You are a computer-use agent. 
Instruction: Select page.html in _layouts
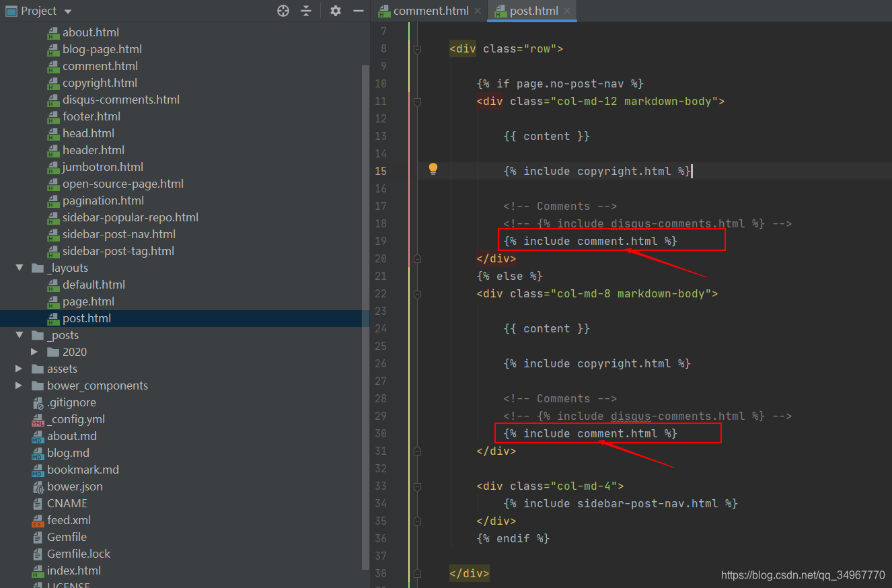click(x=88, y=301)
